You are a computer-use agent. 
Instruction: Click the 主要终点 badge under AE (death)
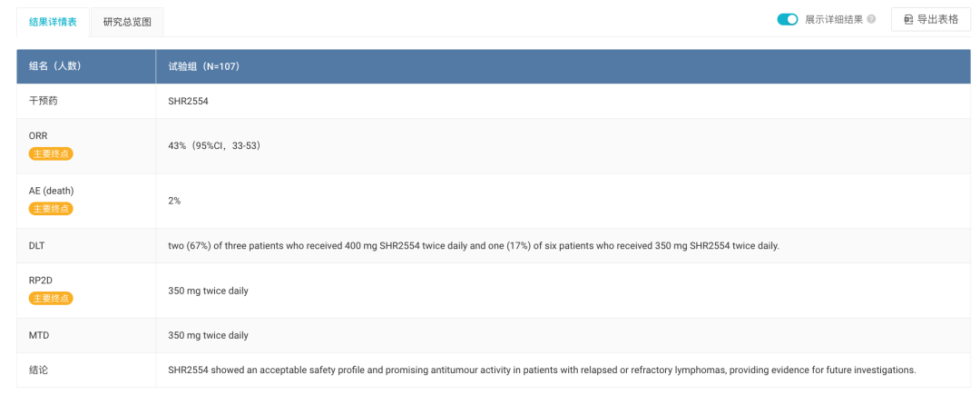[51, 209]
